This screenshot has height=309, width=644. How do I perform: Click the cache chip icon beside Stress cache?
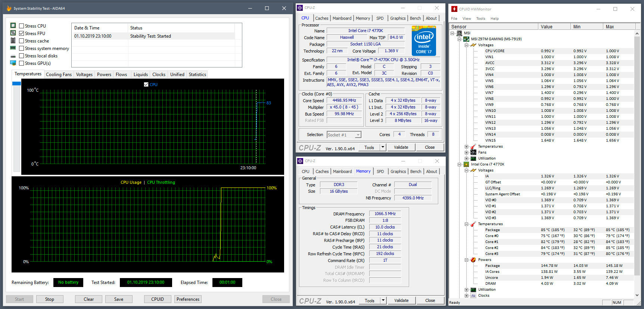tap(13, 41)
